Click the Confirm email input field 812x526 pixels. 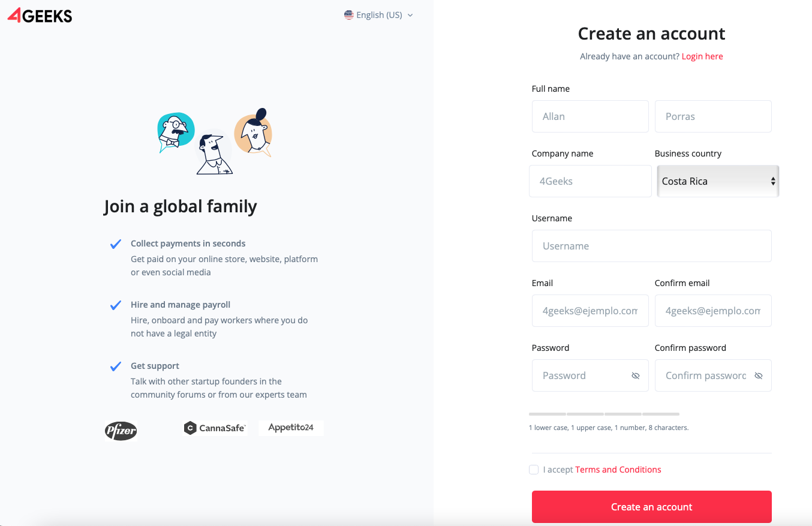(x=712, y=311)
